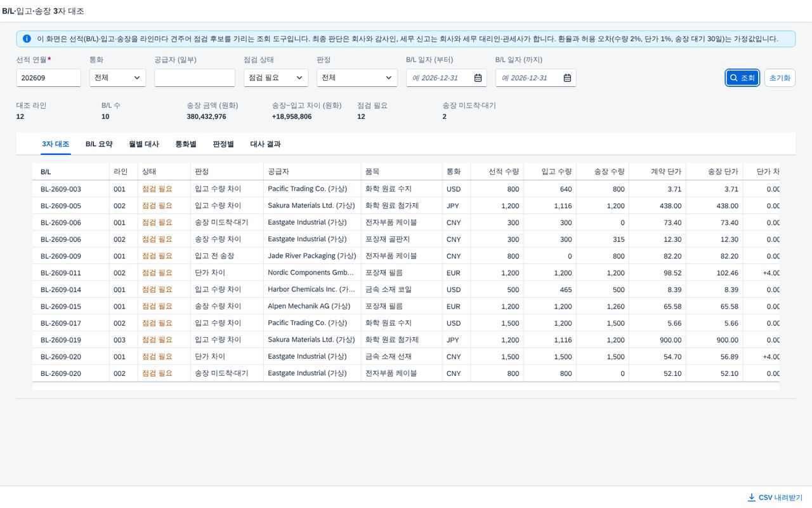This screenshot has height=508, width=812.
Task: Reset filters with the 초기화 button
Action: [780, 77]
